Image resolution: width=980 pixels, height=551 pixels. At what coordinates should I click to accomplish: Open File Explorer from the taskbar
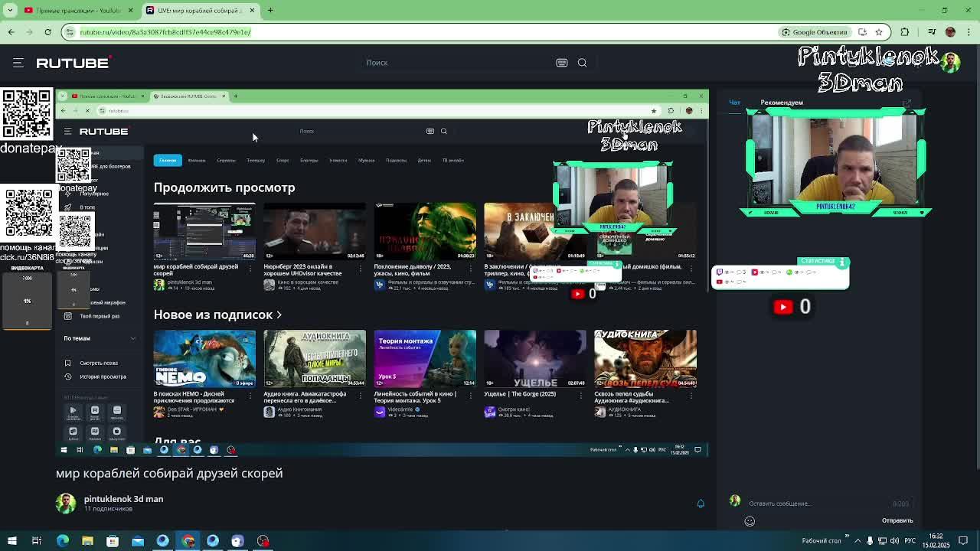coord(87,541)
